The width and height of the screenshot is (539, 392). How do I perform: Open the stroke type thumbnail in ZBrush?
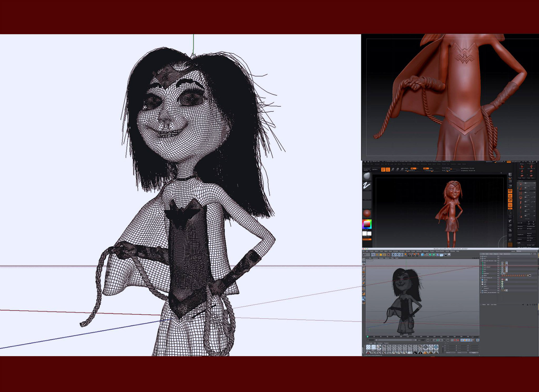point(367,185)
